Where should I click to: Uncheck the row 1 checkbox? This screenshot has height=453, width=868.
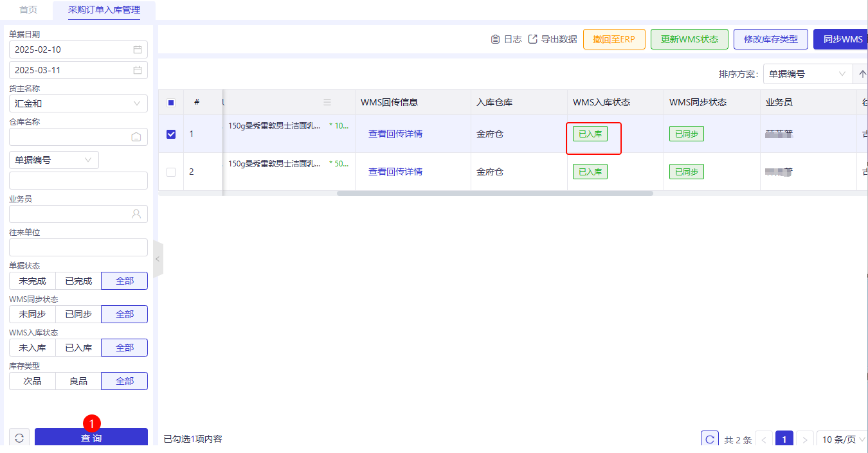click(171, 134)
